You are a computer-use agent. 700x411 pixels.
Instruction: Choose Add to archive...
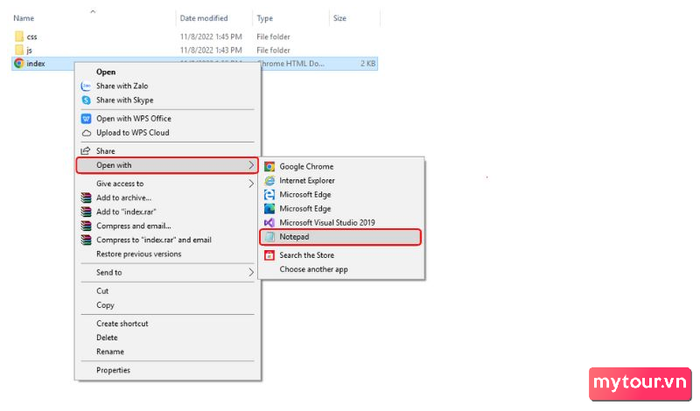point(124,198)
